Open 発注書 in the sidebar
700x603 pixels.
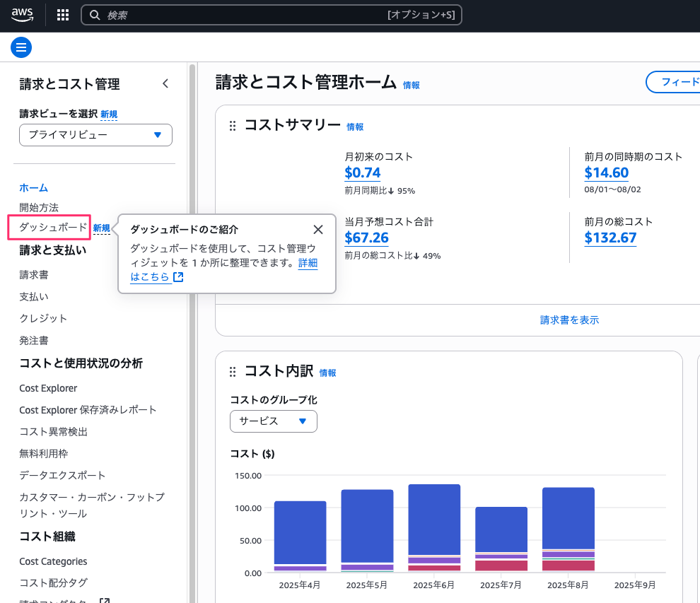[34, 341]
